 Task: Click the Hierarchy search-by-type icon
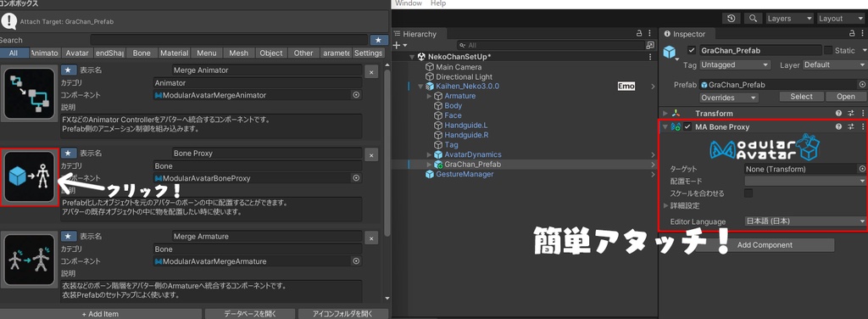coord(650,45)
